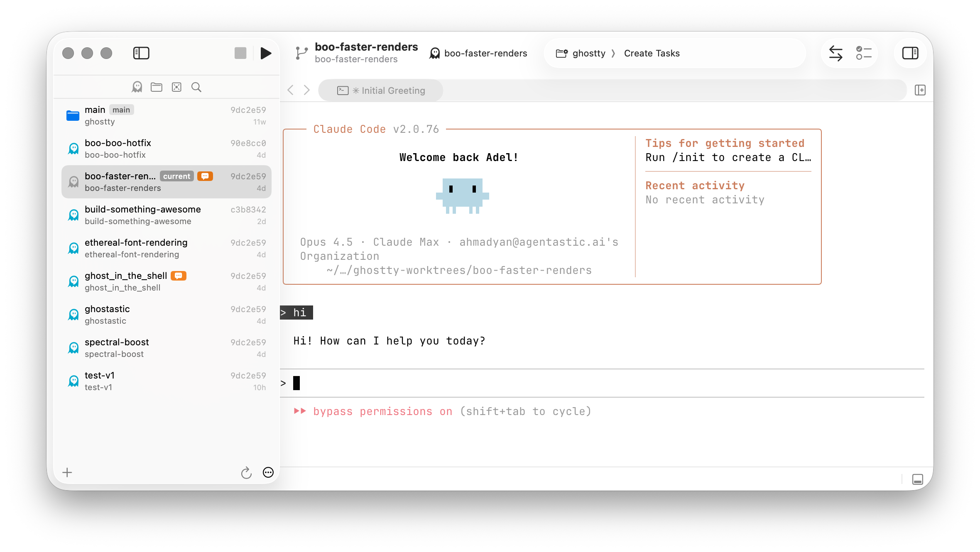Open a new tab with the plus icon
The width and height of the screenshot is (980, 552).
point(920,90)
